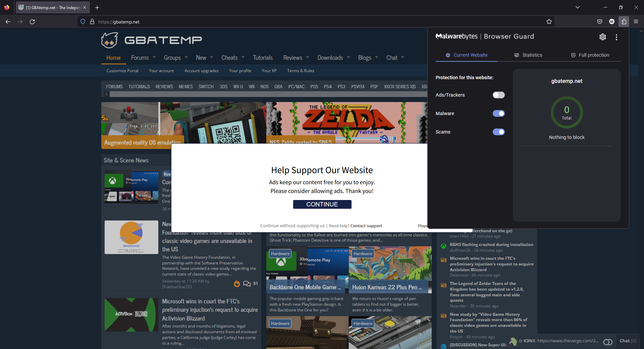The image size is (644, 349).
Task: Open the Home navigation tab
Action: (x=114, y=58)
